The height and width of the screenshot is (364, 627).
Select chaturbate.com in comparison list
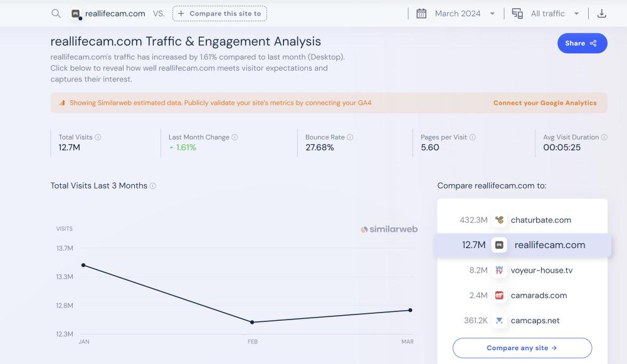[540, 220]
